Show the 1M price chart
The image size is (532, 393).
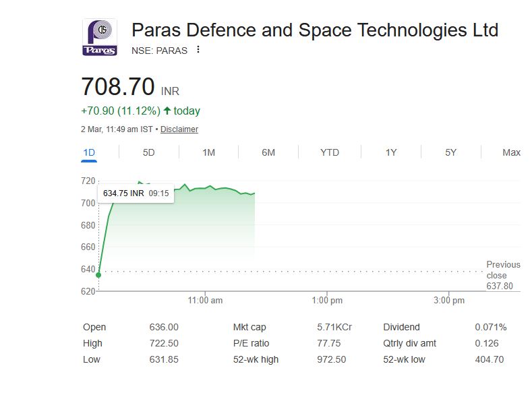pos(208,152)
